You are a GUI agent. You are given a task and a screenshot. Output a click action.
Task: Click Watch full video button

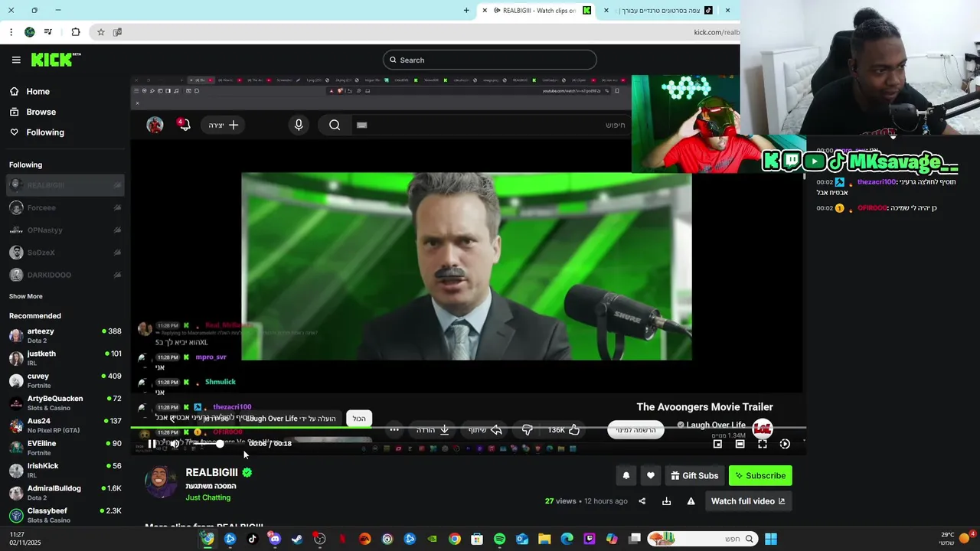pos(748,501)
